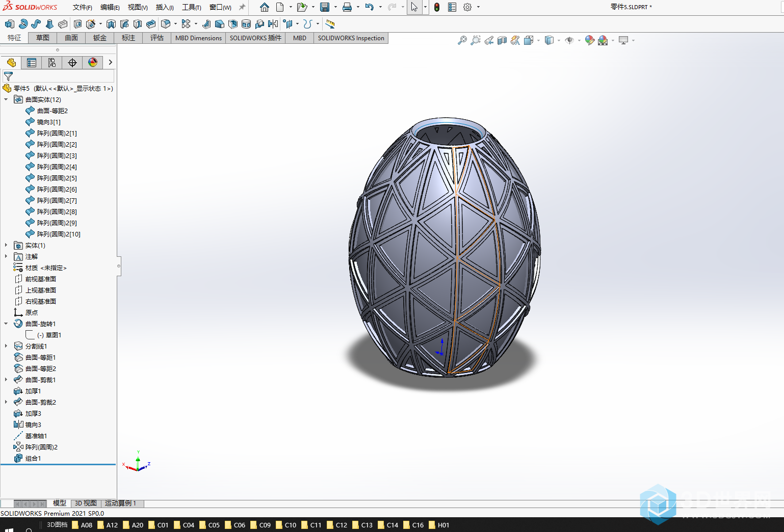Open a file with the Open folder icon

pos(302,7)
